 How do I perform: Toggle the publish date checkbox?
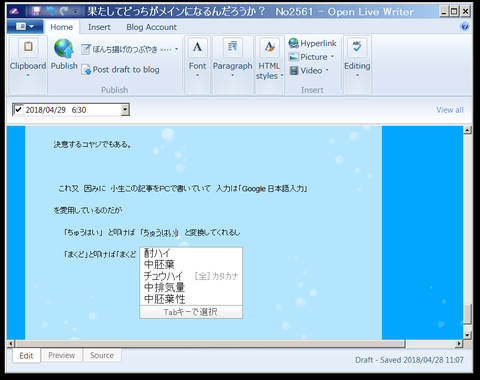click(x=18, y=110)
